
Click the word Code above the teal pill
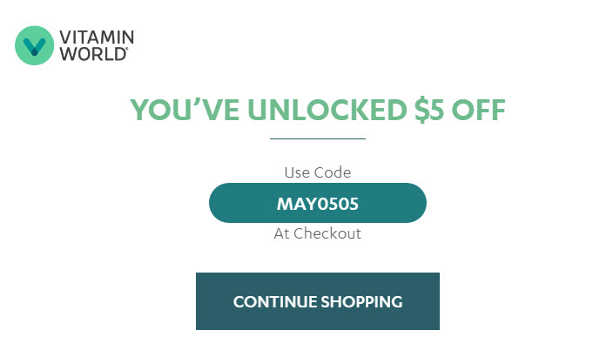click(x=333, y=172)
